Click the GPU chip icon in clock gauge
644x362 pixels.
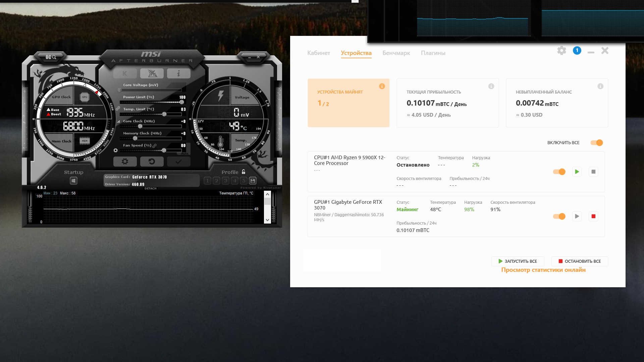click(85, 97)
